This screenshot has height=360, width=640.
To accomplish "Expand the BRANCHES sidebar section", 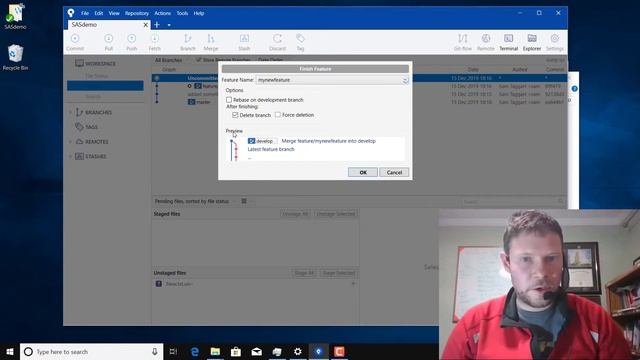I will tap(71, 112).
